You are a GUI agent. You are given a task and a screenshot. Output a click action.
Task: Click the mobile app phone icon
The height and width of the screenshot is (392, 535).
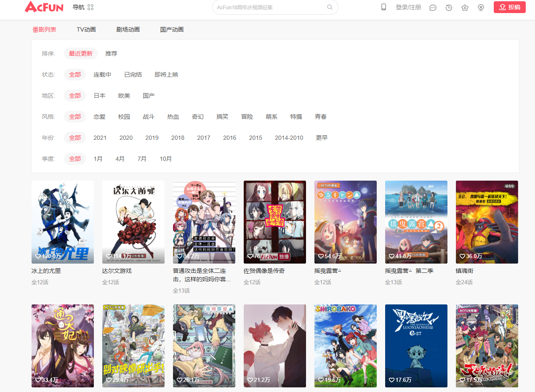tap(383, 7)
